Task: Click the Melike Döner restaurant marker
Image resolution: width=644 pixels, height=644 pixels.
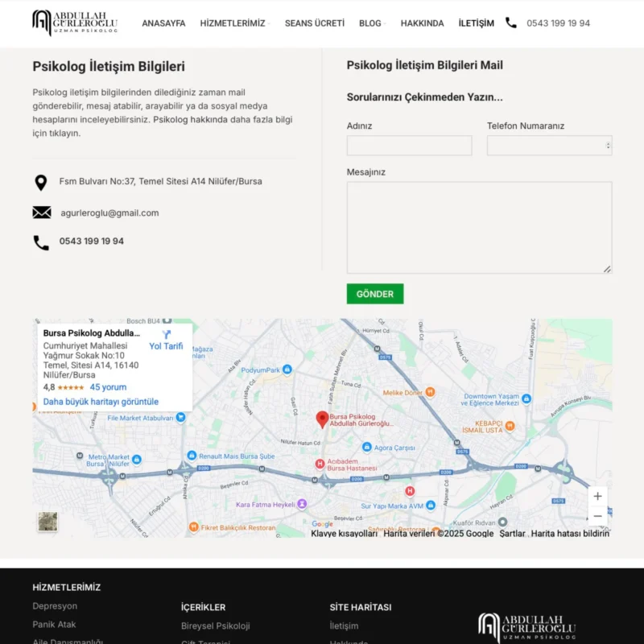Action: [x=430, y=392]
